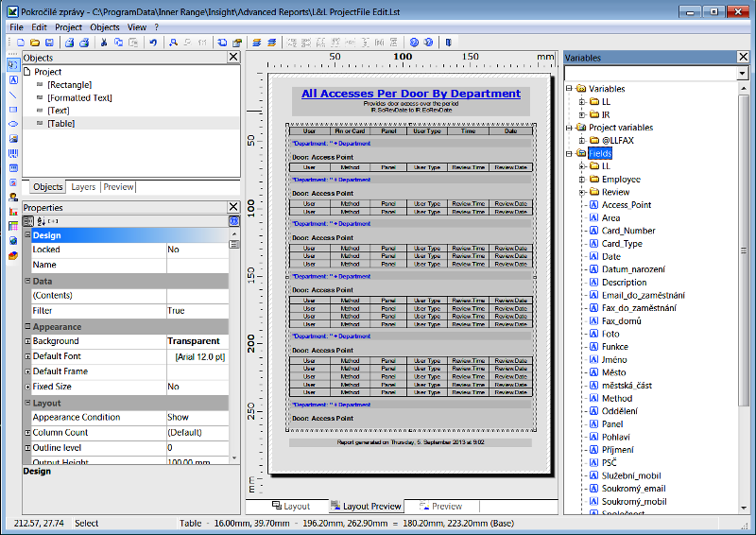Switch to the Preview tab at bottom

tap(439, 507)
